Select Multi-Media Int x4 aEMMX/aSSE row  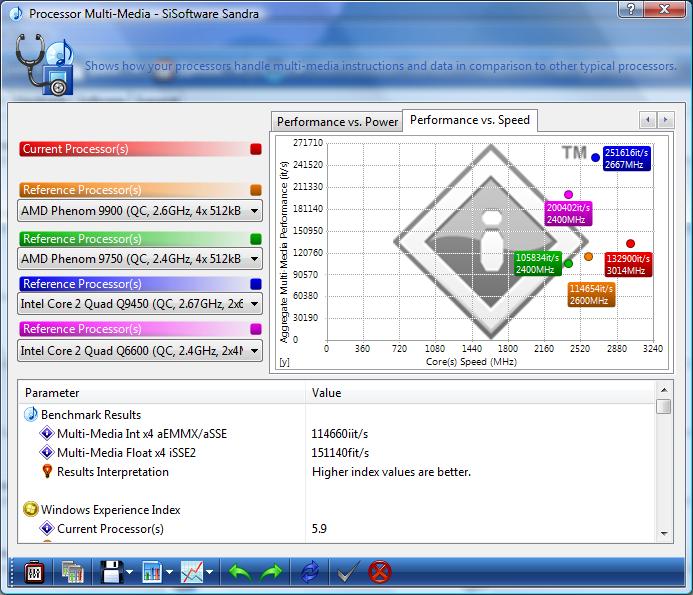pyautogui.click(x=337, y=434)
